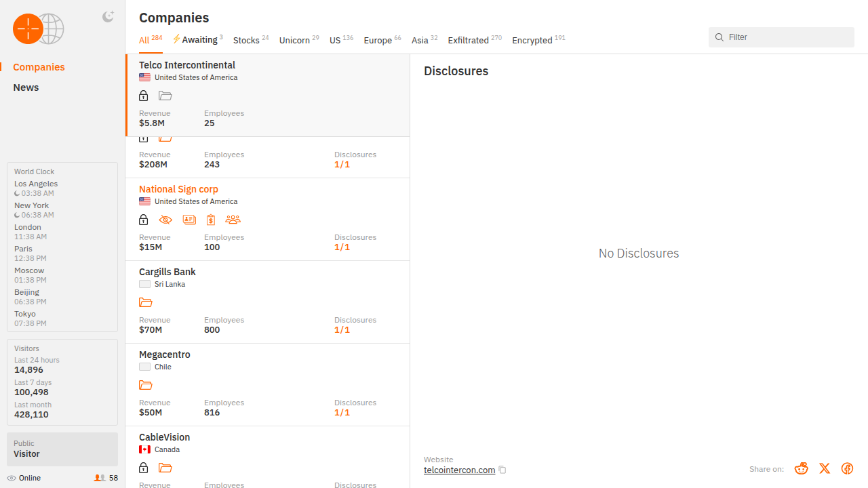The width and height of the screenshot is (868, 488).
Task: Click the Public Visitor account box
Action: point(62,449)
